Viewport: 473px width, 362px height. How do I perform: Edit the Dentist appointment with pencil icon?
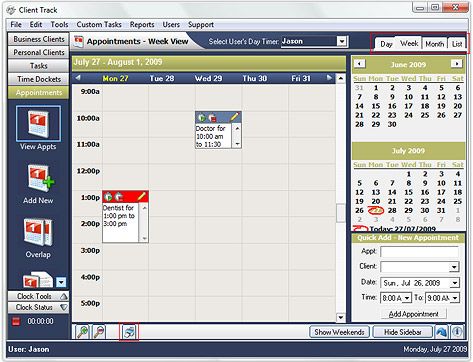142,197
